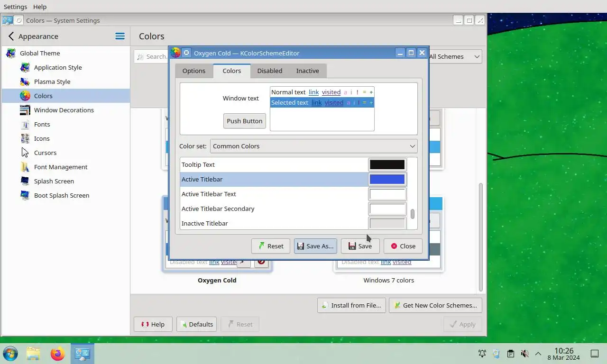This screenshot has width=607, height=364.
Task: Save the Oxygen Cold scheme
Action: pos(360,246)
